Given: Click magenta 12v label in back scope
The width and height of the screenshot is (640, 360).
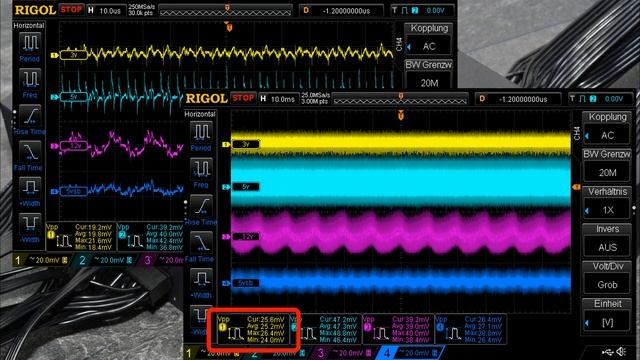Looking at the screenshot, I should point(74,146).
